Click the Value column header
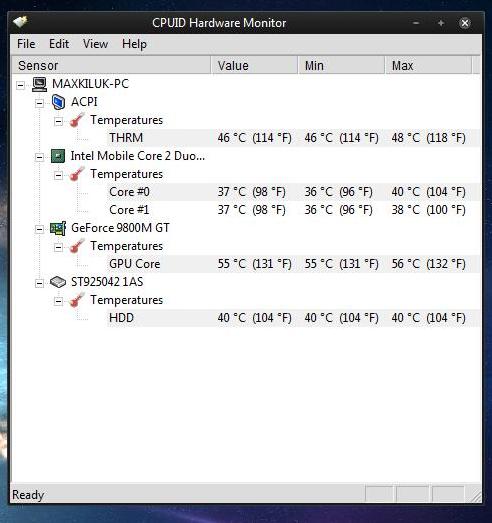The height and width of the screenshot is (523, 492). [254, 65]
